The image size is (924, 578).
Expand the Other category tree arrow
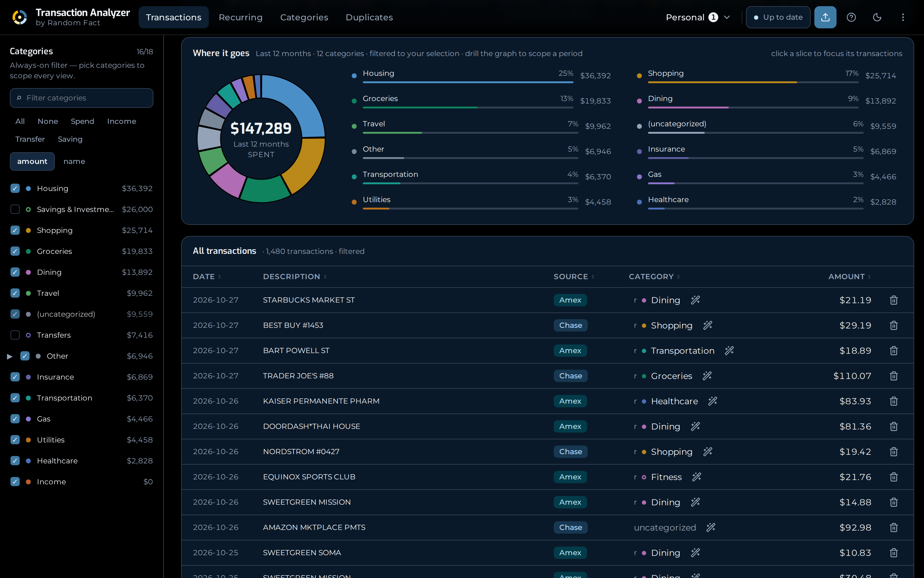[10, 356]
